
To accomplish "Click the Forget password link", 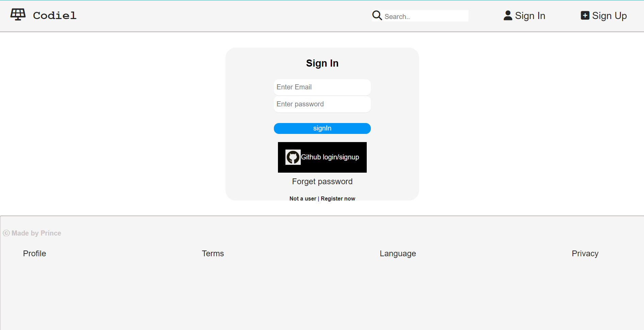I will [x=322, y=181].
